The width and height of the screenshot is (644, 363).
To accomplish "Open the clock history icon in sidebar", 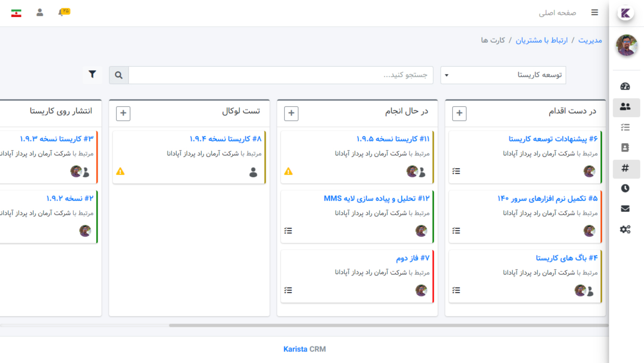I will coord(625,188).
